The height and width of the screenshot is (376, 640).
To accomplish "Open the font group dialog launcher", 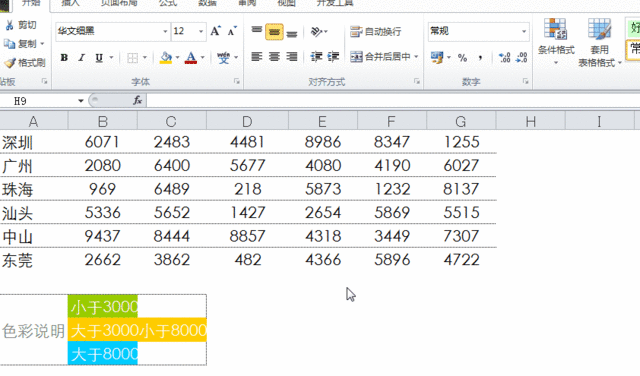I will click(237, 82).
